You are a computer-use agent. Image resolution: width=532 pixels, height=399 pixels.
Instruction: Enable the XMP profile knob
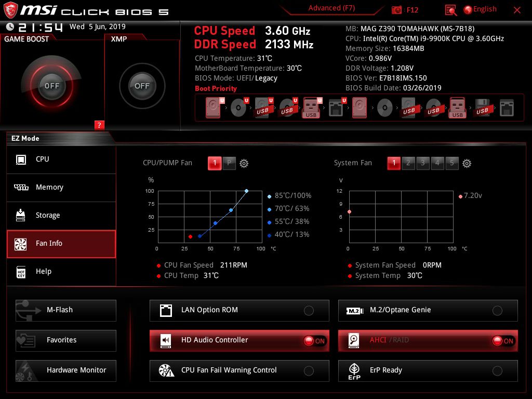coord(142,86)
